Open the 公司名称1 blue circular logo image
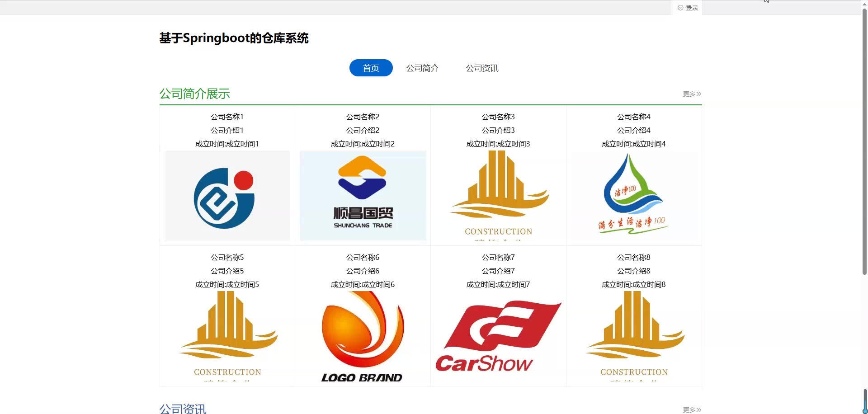The height and width of the screenshot is (414, 868). [x=227, y=196]
